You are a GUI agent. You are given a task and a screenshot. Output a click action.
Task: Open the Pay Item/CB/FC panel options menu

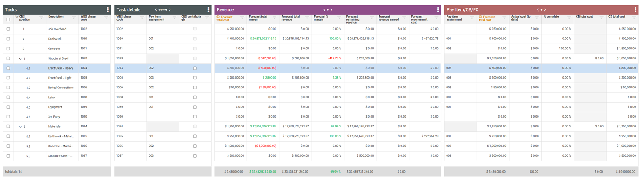tap(635, 9)
